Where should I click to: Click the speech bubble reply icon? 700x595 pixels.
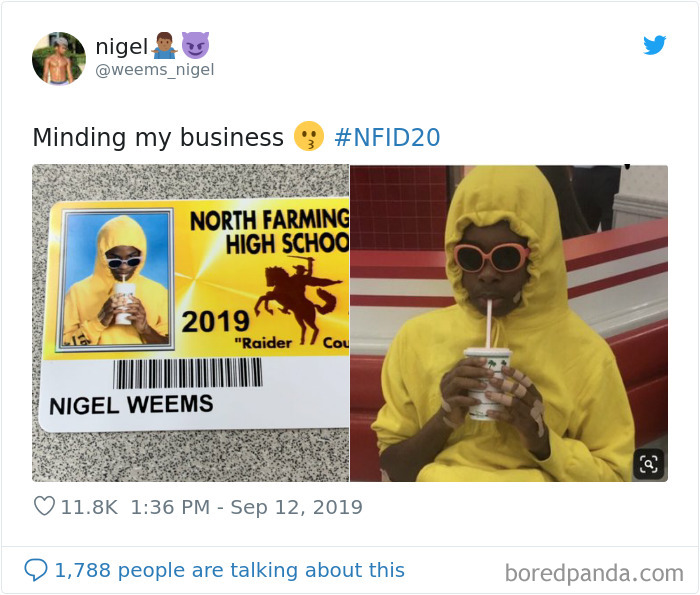pyautogui.click(x=36, y=570)
